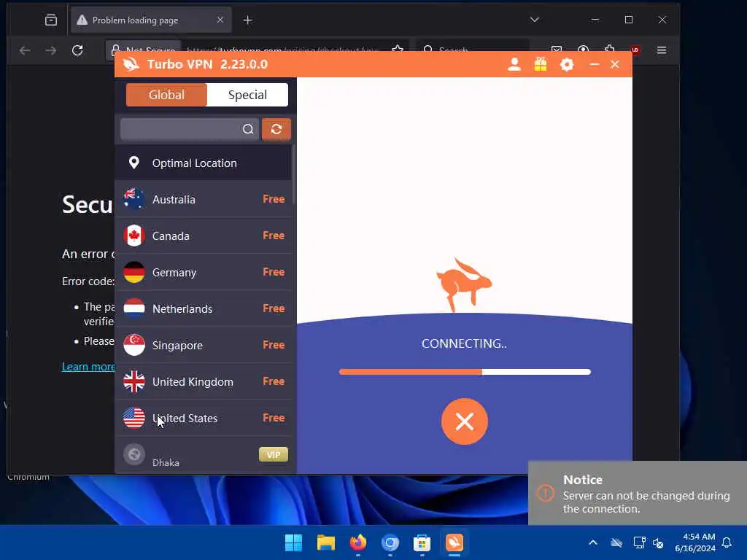747x560 pixels.
Task: Click the connecting progress bar
Action: pos(465,372)
